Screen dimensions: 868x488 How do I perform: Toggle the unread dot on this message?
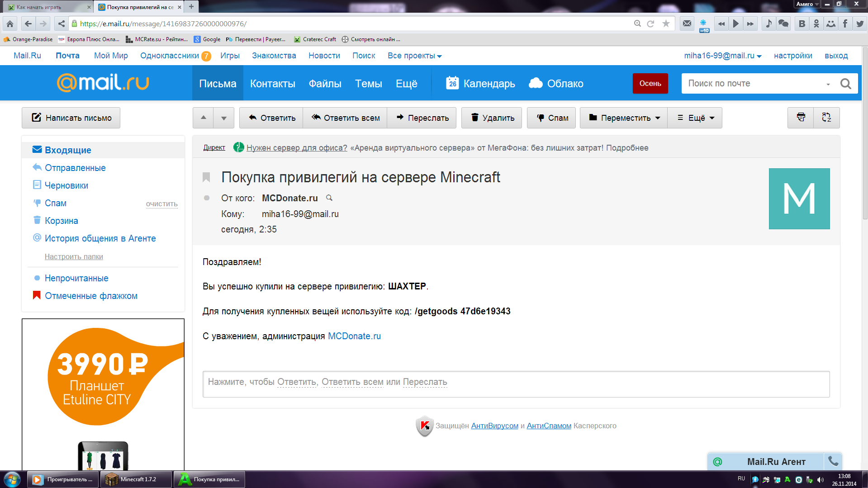pyautogui.click(x=207, y=198)
